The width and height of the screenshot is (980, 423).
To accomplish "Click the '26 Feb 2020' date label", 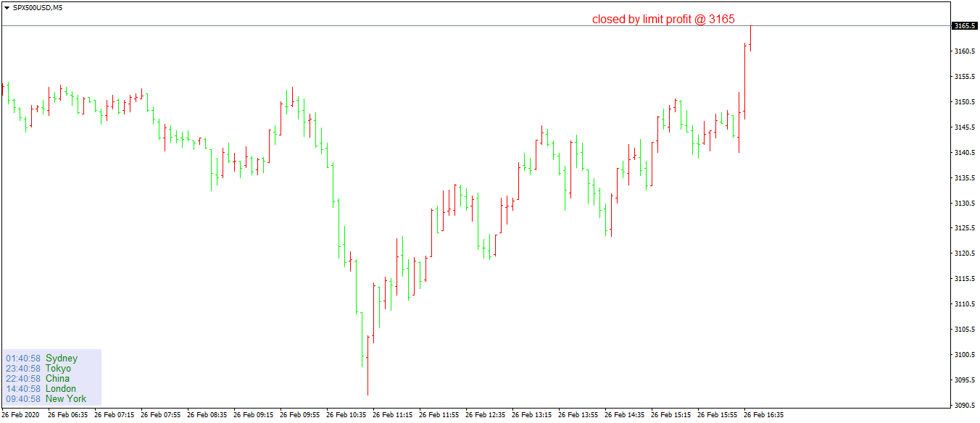I will pos(21,416).
